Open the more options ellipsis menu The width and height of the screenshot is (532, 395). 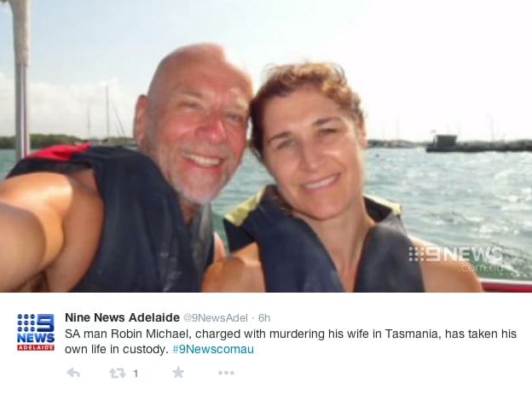click(x=226, y=373)
